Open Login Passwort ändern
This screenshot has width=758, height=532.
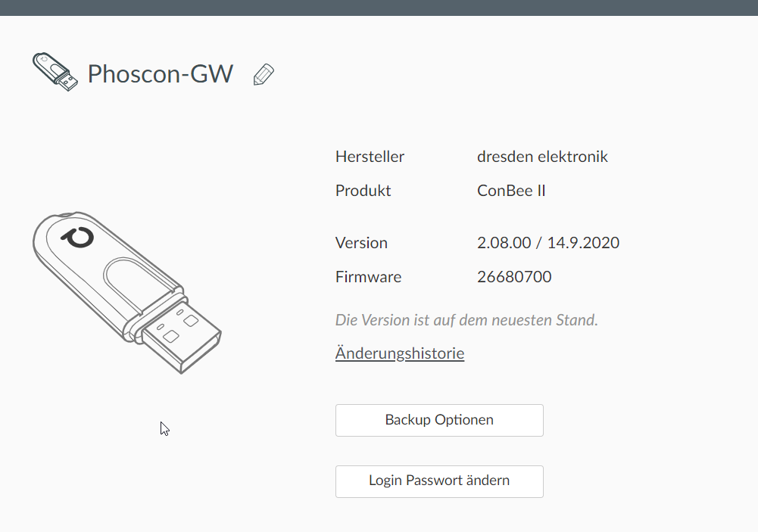tap(439, 481)
